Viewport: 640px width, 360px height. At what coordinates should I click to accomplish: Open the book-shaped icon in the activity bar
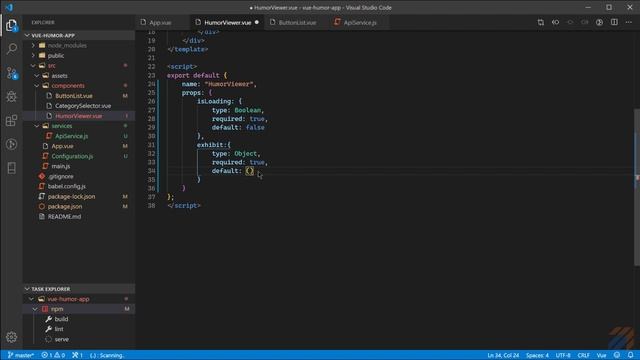coord(11,168)
